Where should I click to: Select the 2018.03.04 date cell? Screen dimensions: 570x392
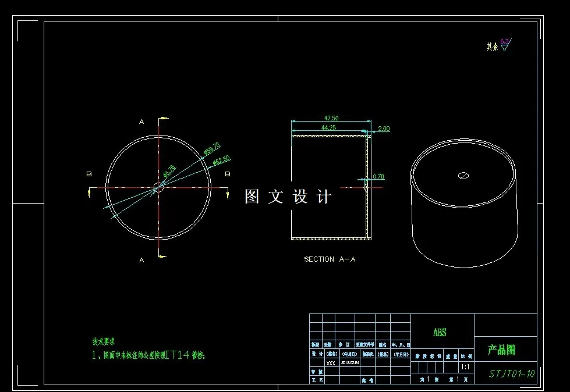[350, 362]
